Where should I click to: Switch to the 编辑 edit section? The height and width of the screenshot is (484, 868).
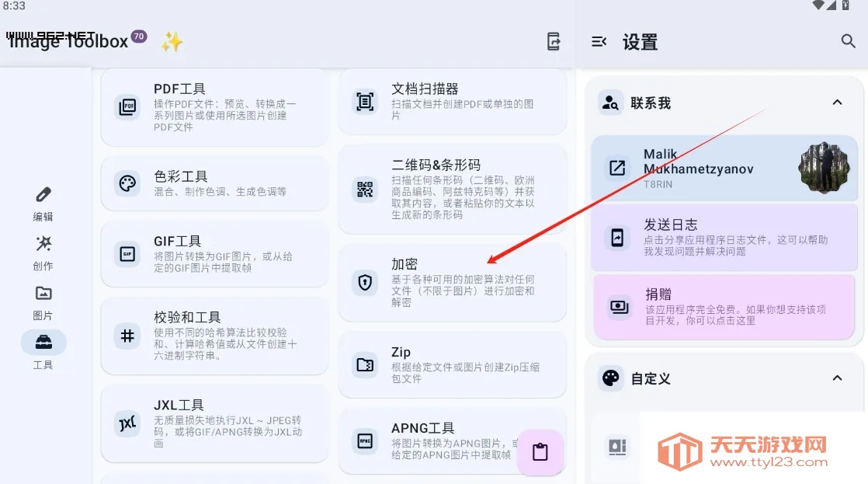[43, 202]
